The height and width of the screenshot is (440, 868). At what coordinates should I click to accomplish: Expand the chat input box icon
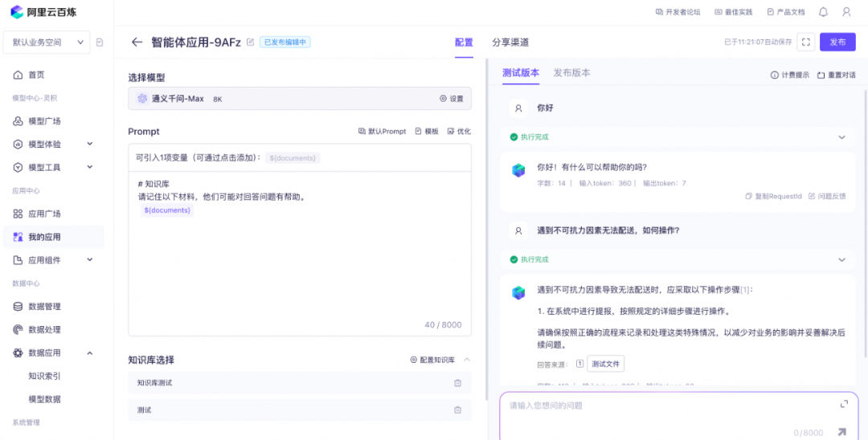844,405
